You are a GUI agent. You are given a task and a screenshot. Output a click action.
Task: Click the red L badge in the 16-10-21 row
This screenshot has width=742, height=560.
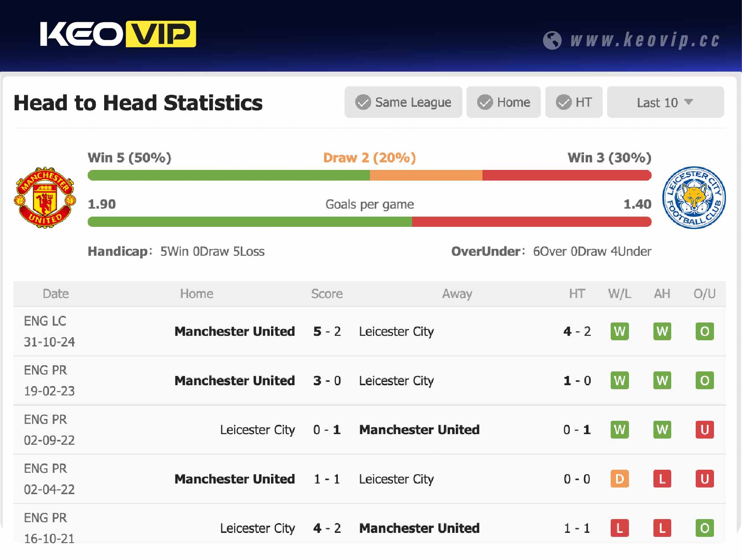619,528
